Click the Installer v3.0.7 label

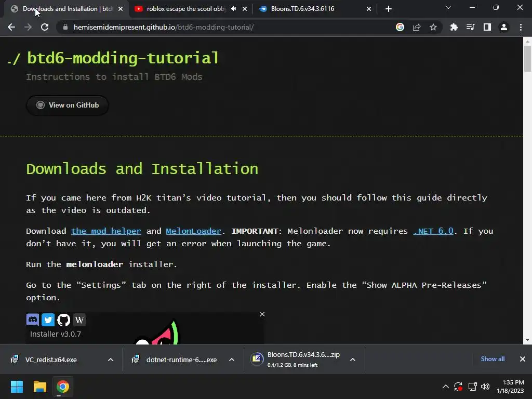tap(55, 334)
